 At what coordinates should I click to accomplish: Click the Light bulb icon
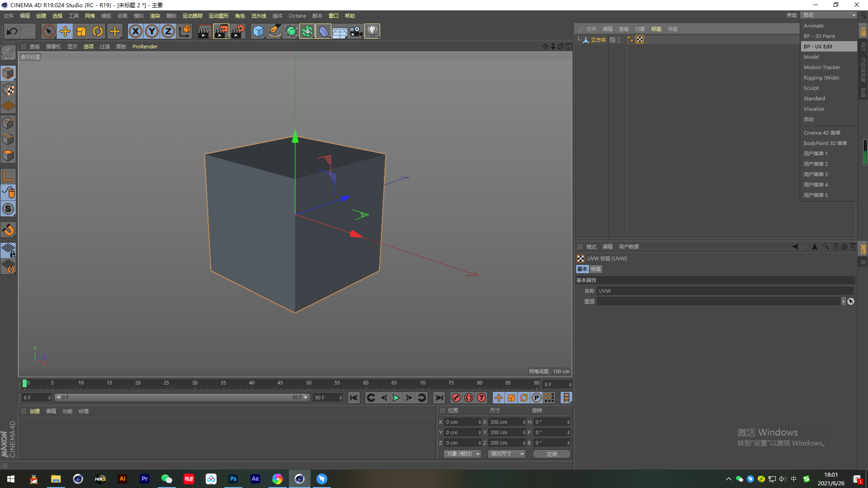pyautogui.click(x=372, y=31)
